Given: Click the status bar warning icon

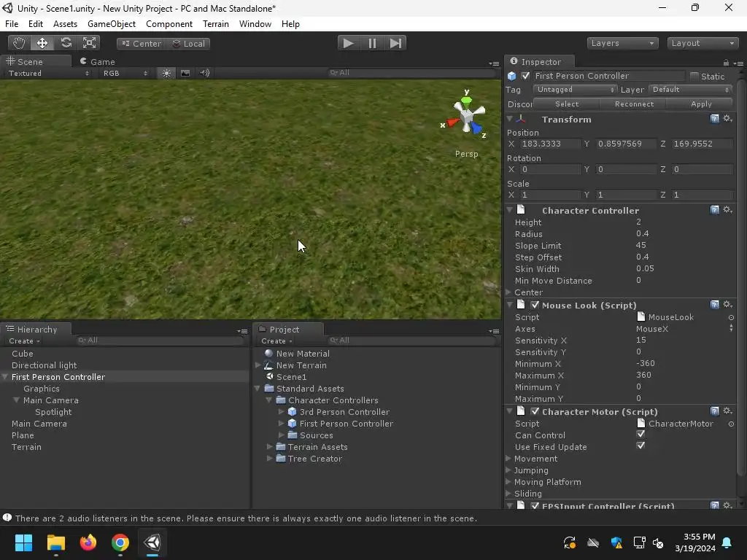Looking at the screenshot, I should click(x=7, y=518).
